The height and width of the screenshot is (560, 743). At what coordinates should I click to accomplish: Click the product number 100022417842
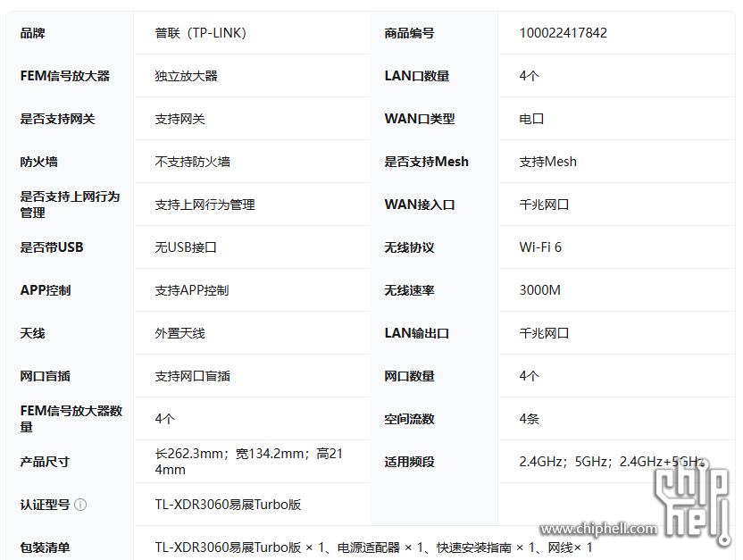563,33
